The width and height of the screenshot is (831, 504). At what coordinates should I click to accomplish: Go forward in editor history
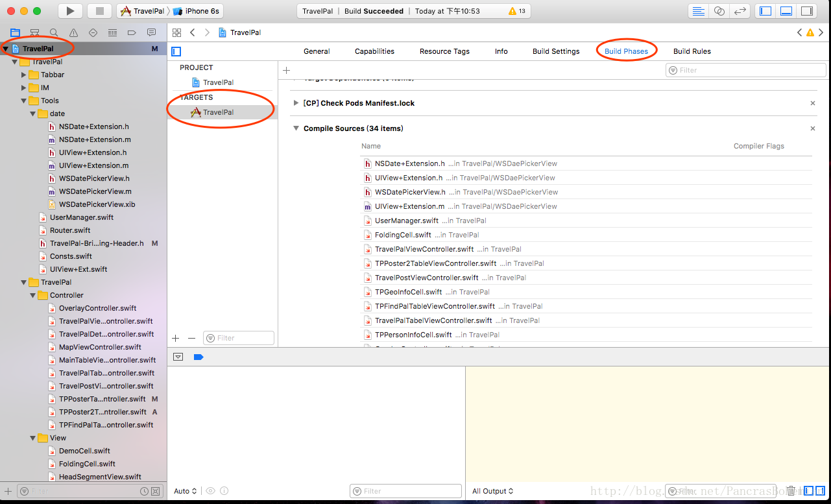coord(207,32)
